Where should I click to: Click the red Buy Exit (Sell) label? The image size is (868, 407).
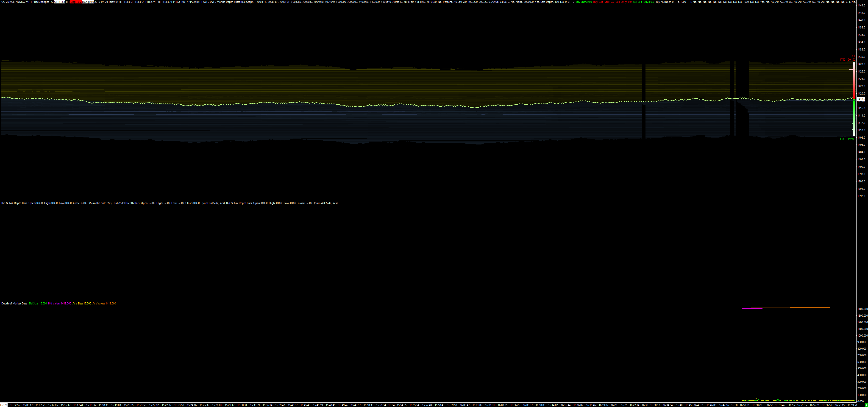tap(604, 2)
